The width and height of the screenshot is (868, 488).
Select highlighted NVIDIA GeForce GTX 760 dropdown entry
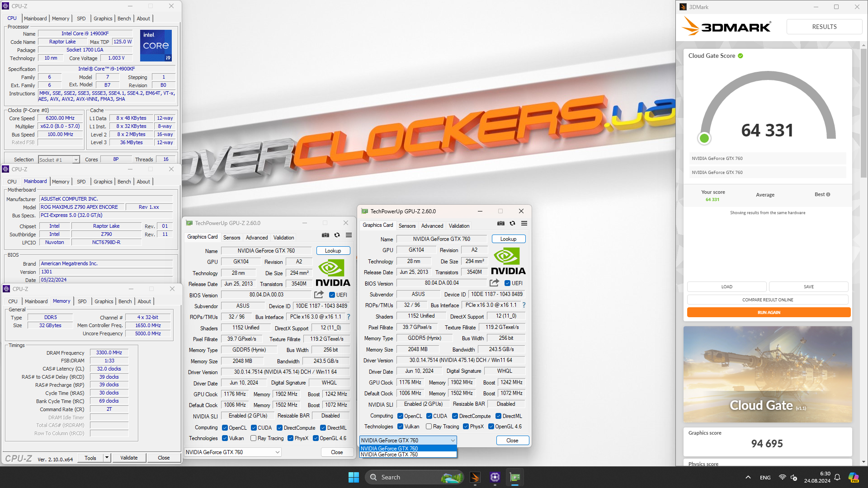pos(408,449)
